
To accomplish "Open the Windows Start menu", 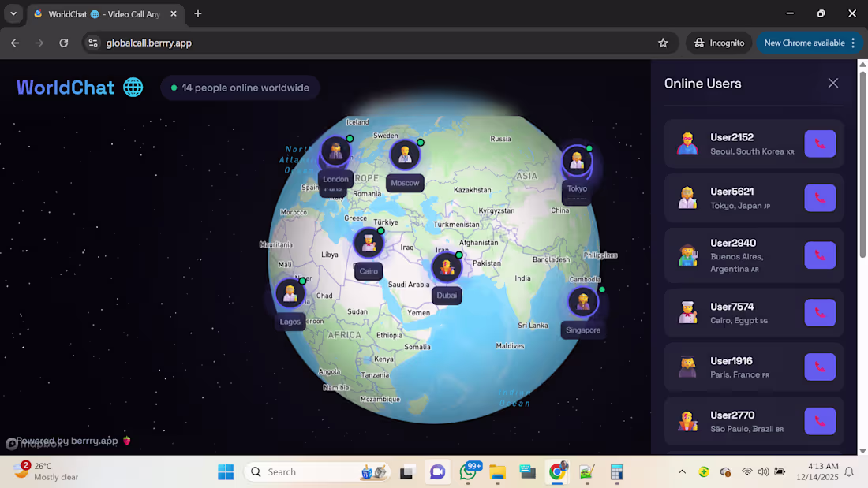I will [226, 472].
